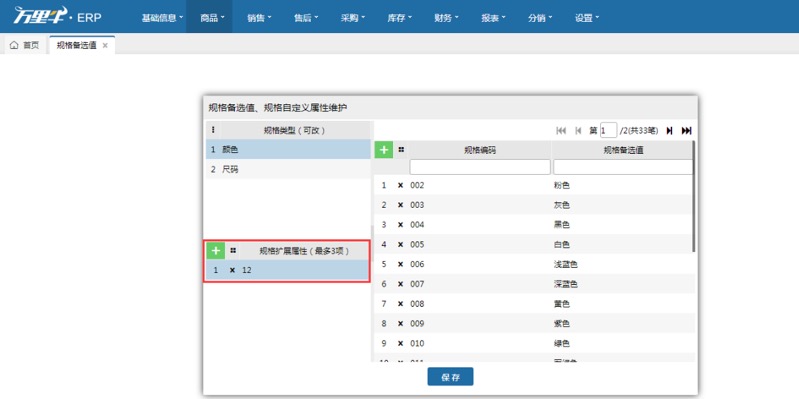This screenshot has height=399, width=799.
Task: Delete the row with code 009
Action: click(x=400, y=324)
